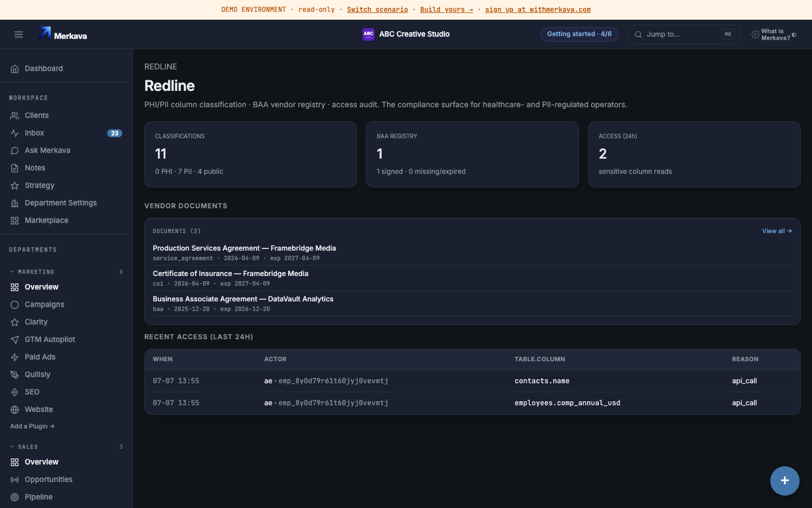Viewport: 812px width, 508px height.
Task: Click the Jump to search field
Action: [x=684, y=34]
